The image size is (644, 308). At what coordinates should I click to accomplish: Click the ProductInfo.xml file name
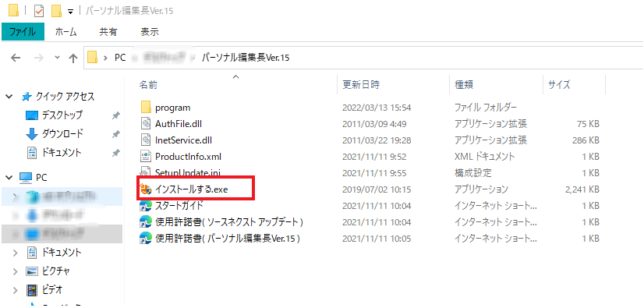point(189,157)
